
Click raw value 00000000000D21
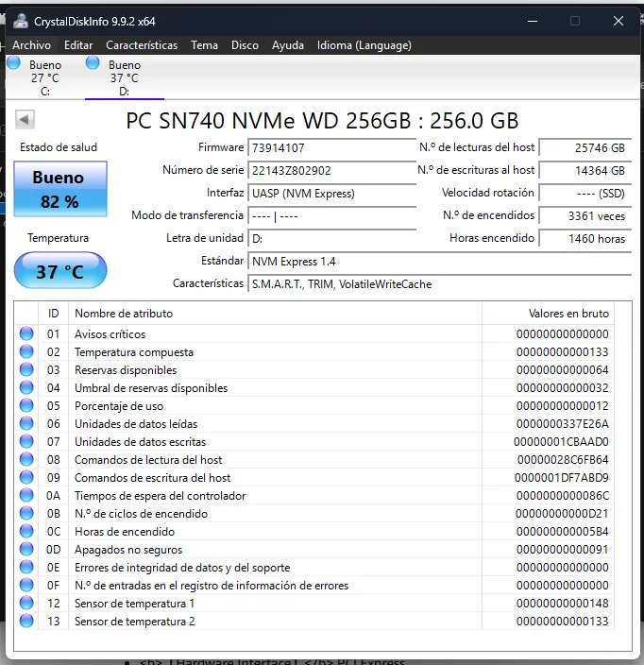point(562,514)
